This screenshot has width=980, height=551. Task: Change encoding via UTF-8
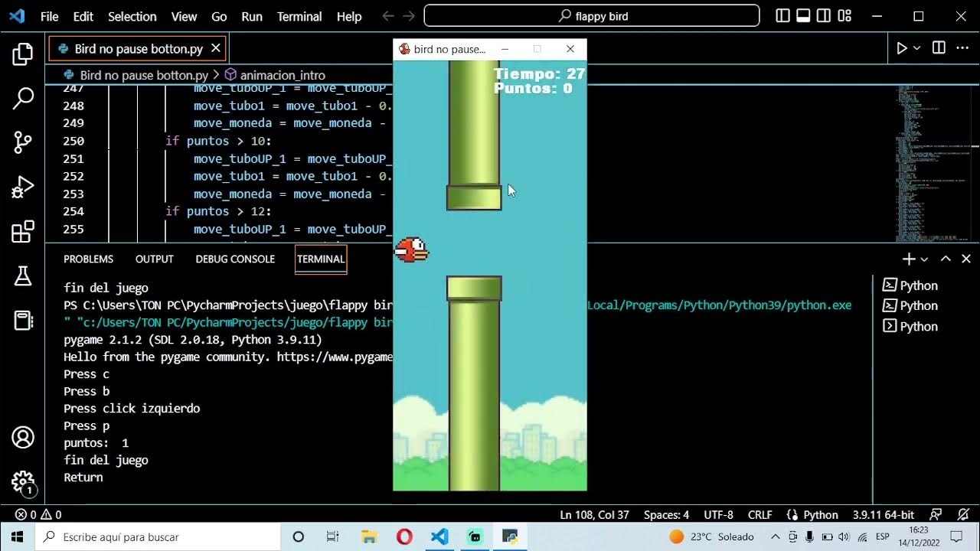[718, 515]
